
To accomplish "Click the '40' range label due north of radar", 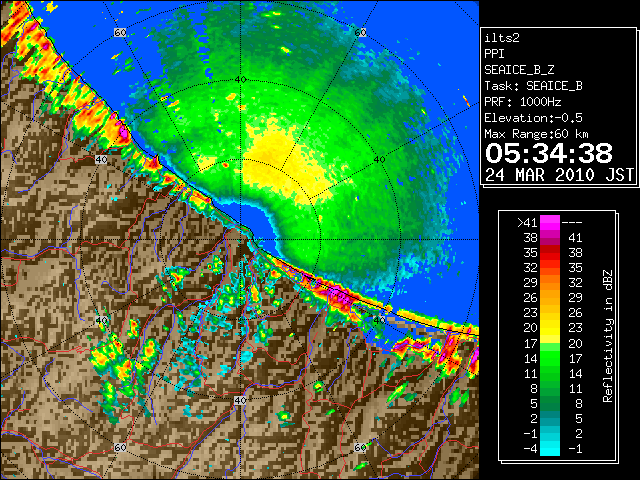I will [x=240, y=80].
